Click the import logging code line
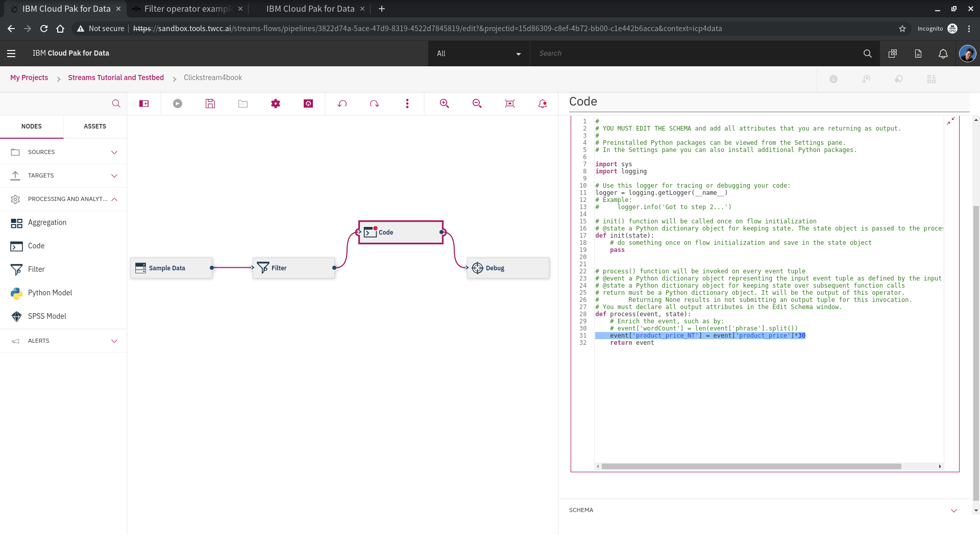The image size is (980, 535). 621,171
